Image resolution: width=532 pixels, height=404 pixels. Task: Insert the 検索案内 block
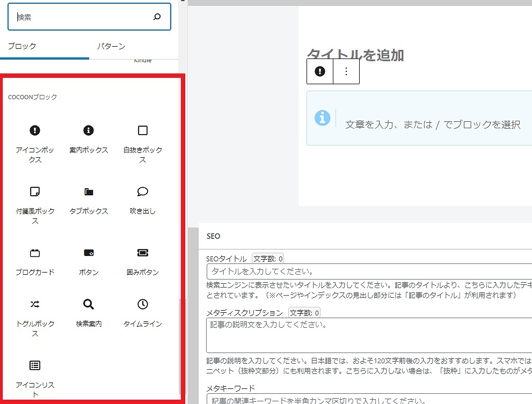click(x=89, y=314)
